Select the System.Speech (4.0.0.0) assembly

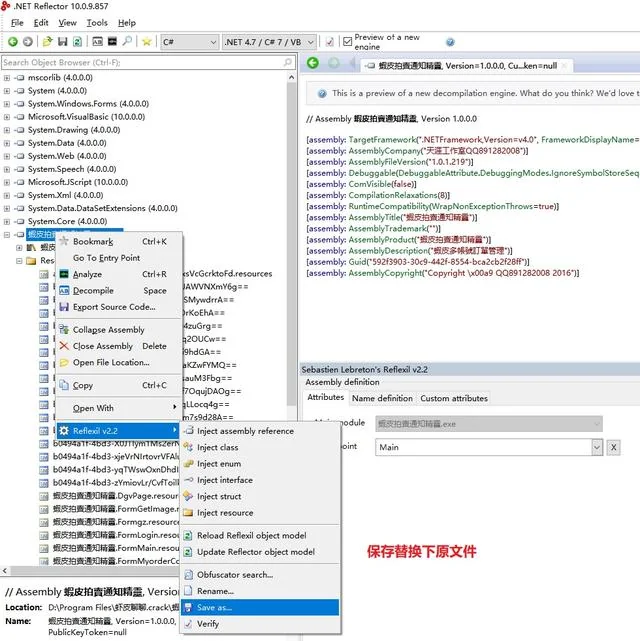[72, 169]
